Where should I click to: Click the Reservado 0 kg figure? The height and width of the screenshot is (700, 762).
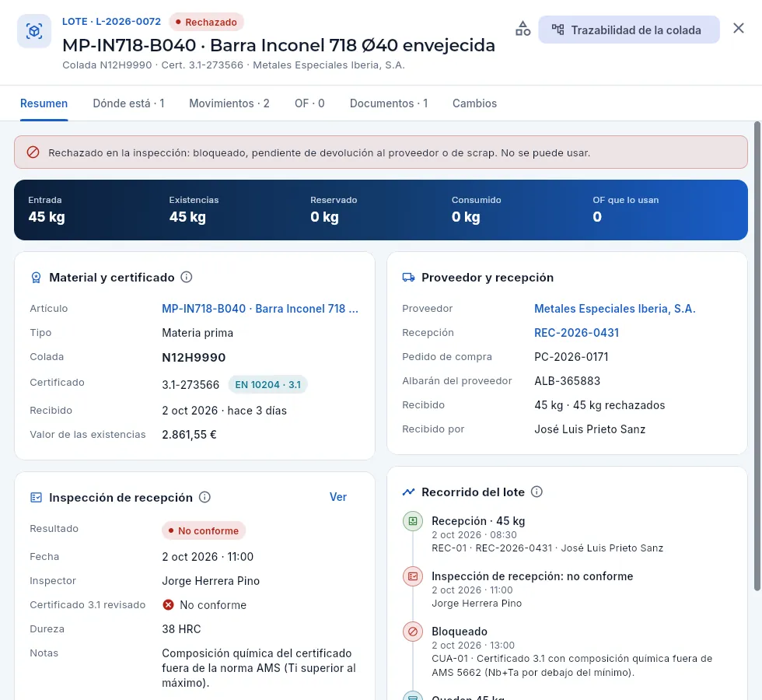click(325, 217)
